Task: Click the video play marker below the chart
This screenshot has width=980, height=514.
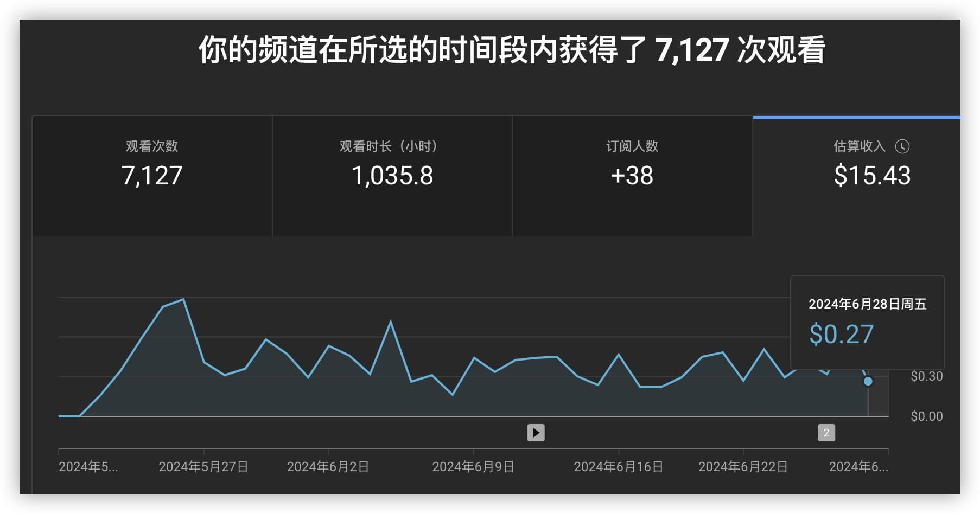Action: pos(536,433)
